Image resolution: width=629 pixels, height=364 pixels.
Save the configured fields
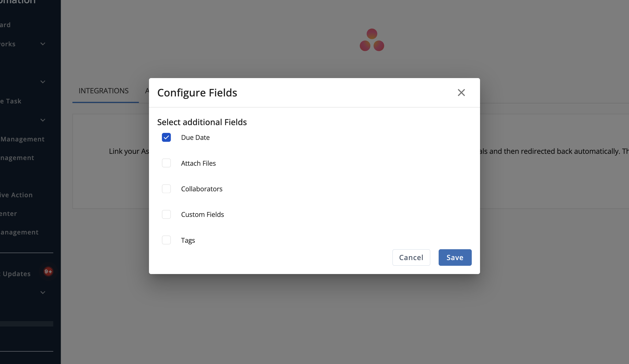point(455,257)
